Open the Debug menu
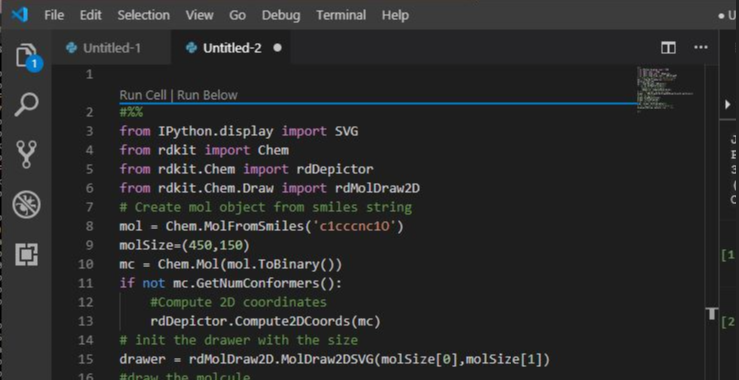Image resolution: width=739 pixels, height=380 pixels. [281, 15]
